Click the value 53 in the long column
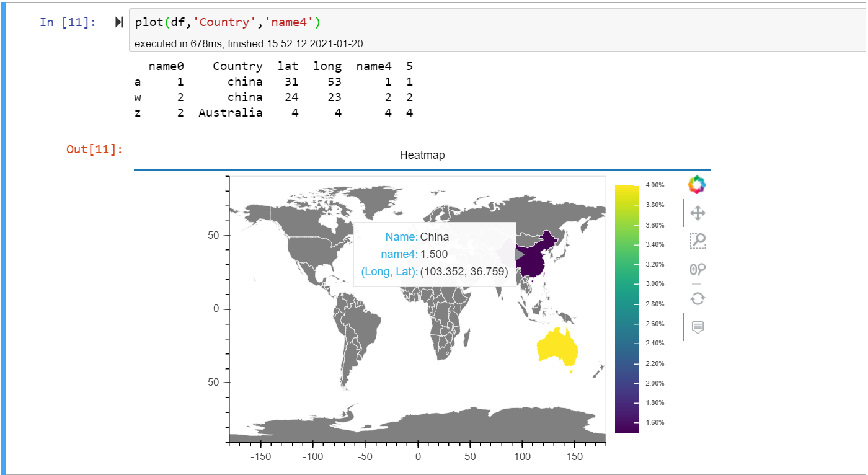The image size is (868, 475). pyautogui.click(x=335, y=82)
